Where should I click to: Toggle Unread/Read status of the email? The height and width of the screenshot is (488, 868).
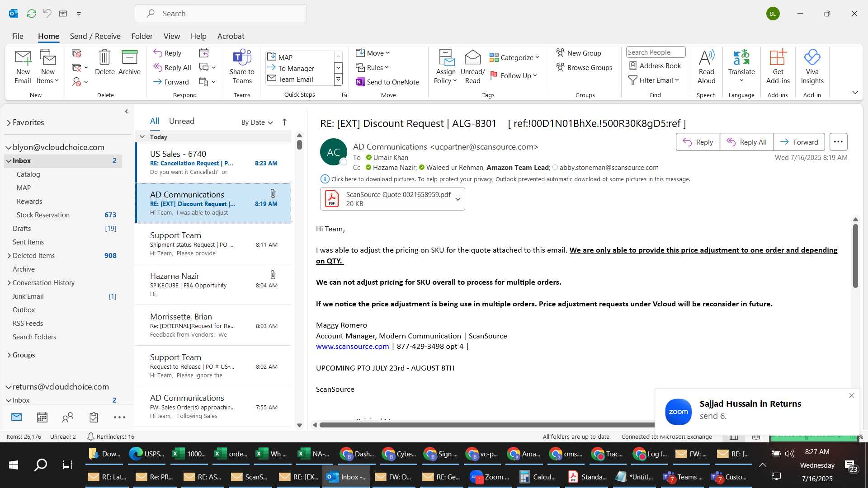point(472,67)
